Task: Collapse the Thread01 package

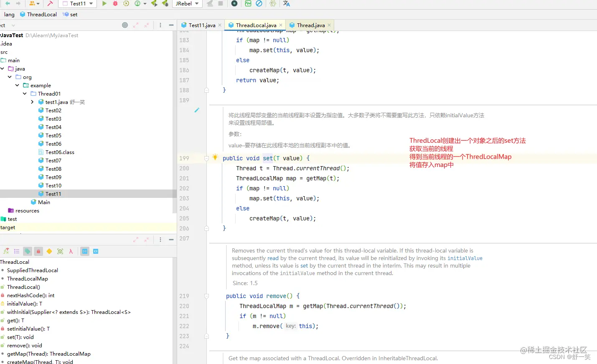Action: pos(25,94)
